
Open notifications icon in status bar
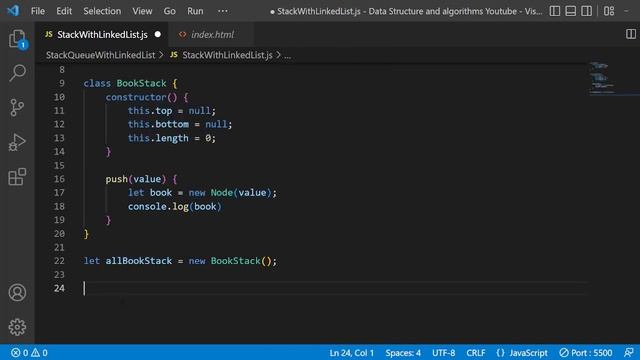(x=629, y=353)
